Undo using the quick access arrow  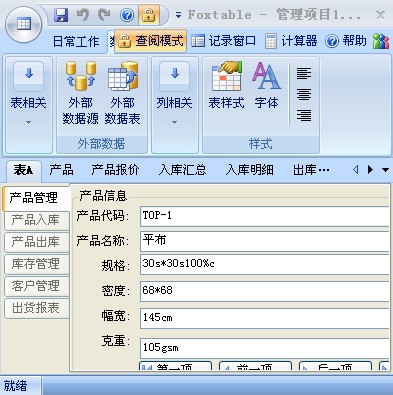[83, 15]
